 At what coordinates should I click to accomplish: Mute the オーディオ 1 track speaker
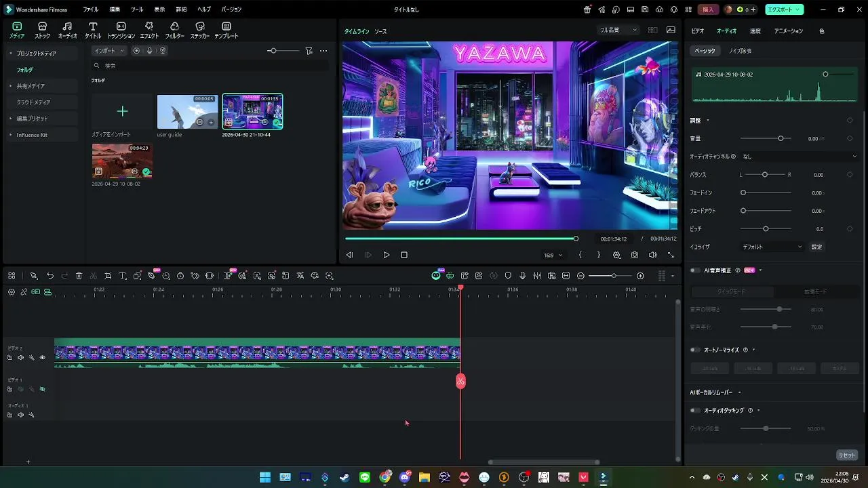[x=20, y=415]
